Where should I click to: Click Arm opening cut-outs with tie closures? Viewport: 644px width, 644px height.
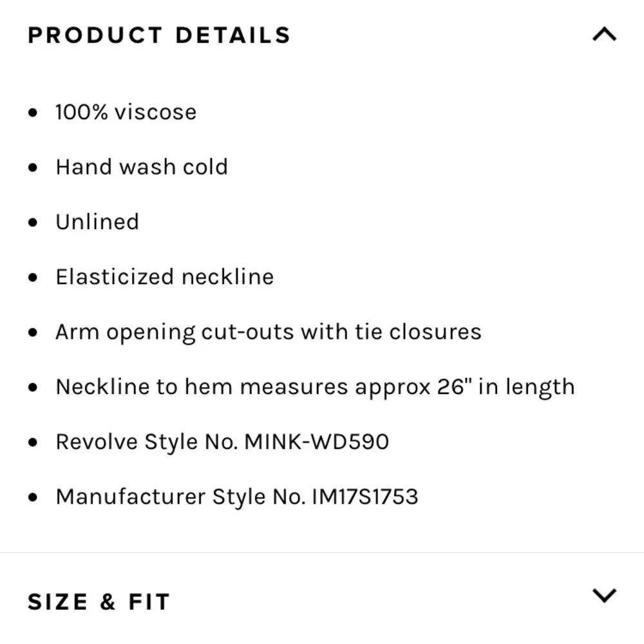pyautogui.click(x=268, y=332)
